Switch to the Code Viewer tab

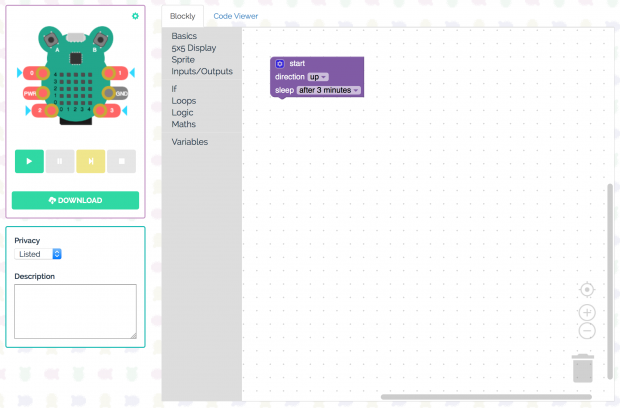(x=236, y=17)
